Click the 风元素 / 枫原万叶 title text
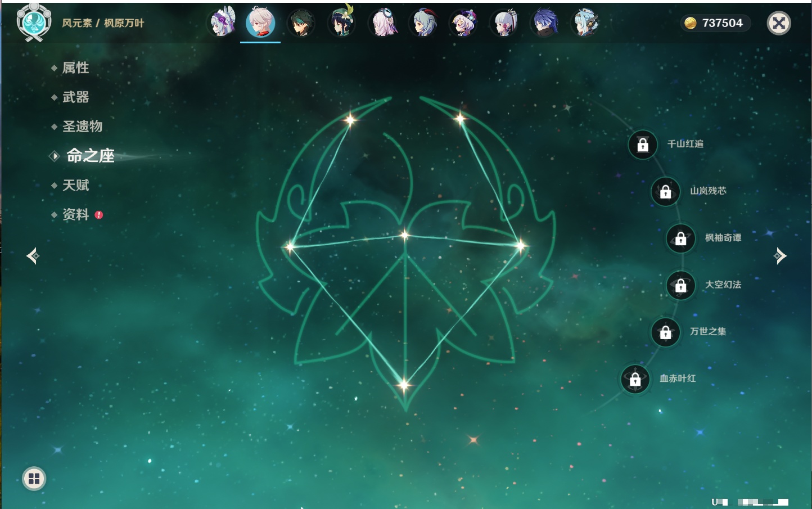Image resolution: width=812 pixels, height=509 pixels. click(x=103, y=23)
